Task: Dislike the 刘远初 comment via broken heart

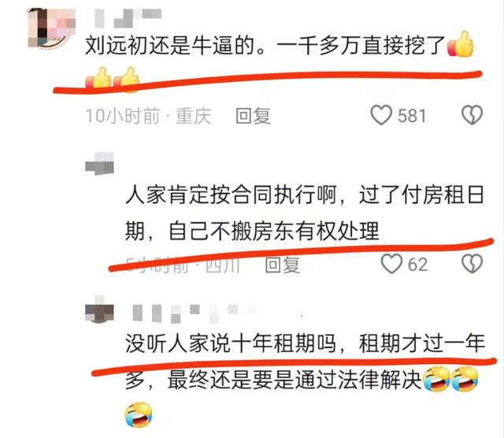Action: point(472,115)
